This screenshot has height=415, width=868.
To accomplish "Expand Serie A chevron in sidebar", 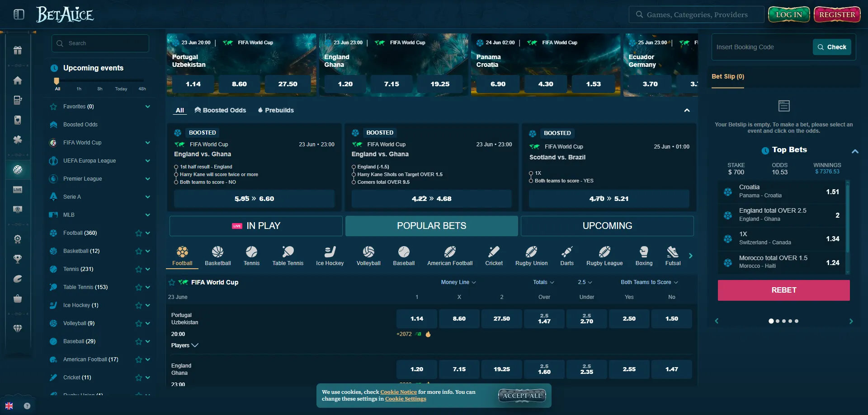I will tap(147, 197).
